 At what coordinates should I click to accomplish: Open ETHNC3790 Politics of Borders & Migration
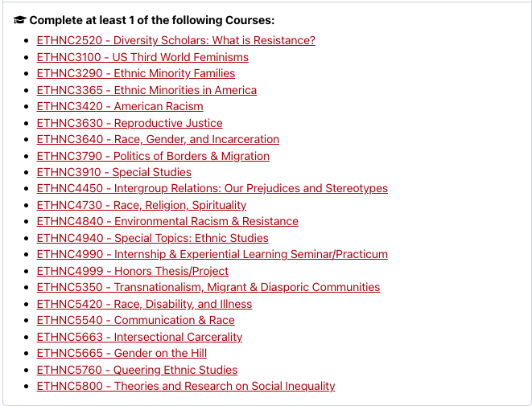(x=153, y=156)
